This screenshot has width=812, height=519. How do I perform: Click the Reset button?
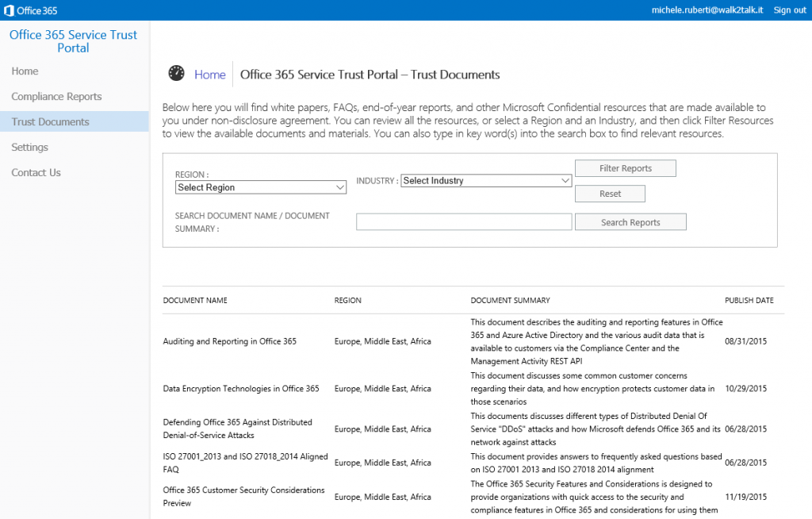[610, 194]
